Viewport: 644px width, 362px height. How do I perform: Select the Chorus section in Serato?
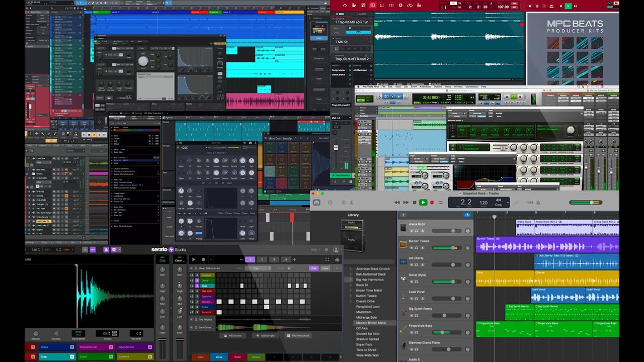256,357
